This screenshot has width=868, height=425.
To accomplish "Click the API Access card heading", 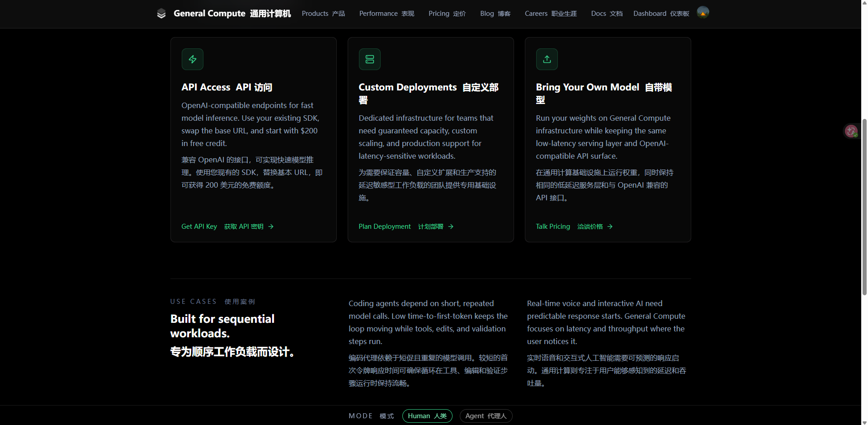I will point(226,87).
